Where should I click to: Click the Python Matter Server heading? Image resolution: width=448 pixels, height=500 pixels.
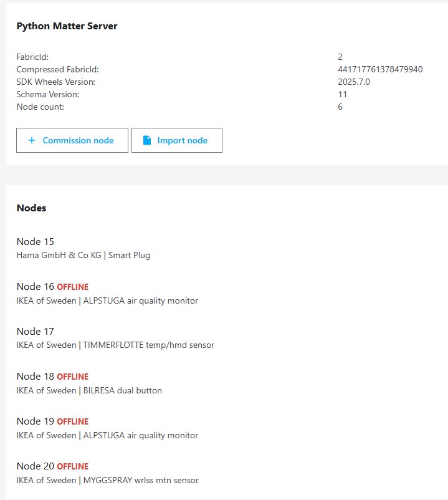click(x=67, y=26)
